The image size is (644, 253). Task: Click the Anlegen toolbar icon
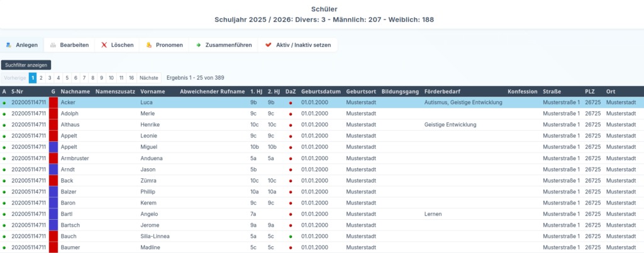coord(9,45)
